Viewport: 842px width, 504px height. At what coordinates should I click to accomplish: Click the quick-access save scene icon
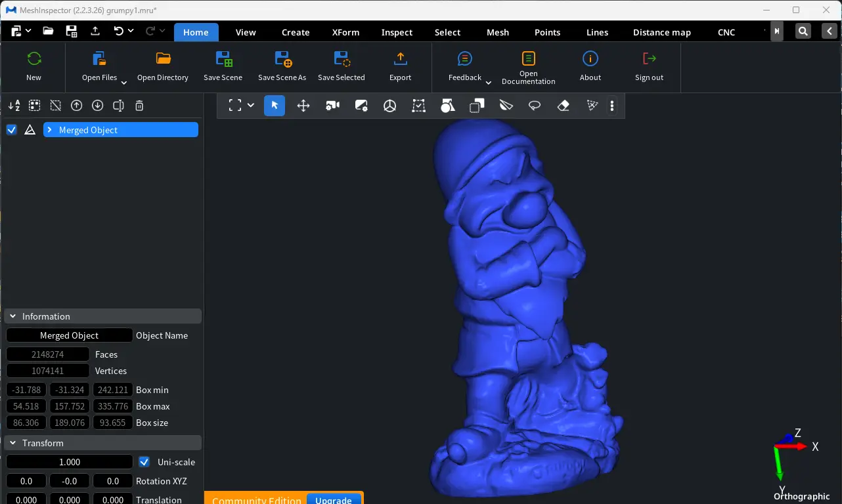point(72,31)
